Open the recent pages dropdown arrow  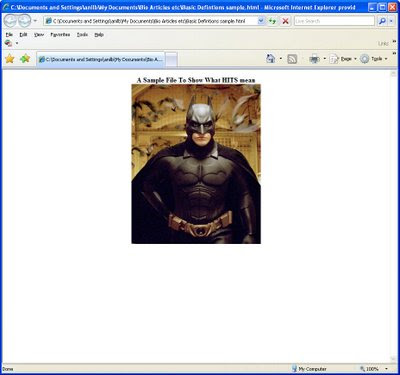tap(35, 21)
